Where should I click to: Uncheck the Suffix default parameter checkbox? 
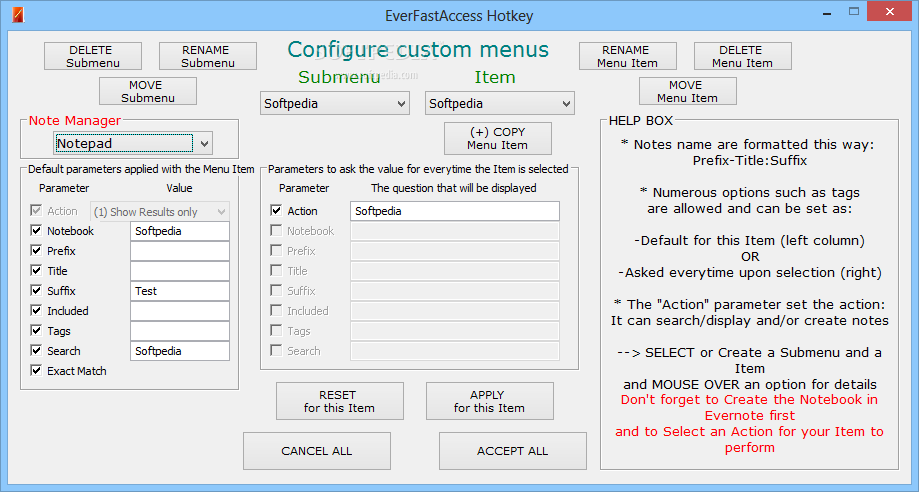pyautogui.click(x=36, y=290)
